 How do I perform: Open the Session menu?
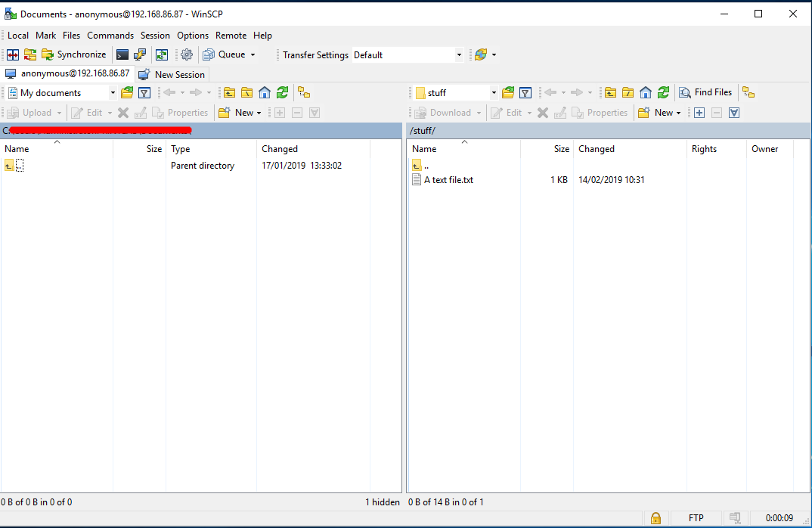155,36
